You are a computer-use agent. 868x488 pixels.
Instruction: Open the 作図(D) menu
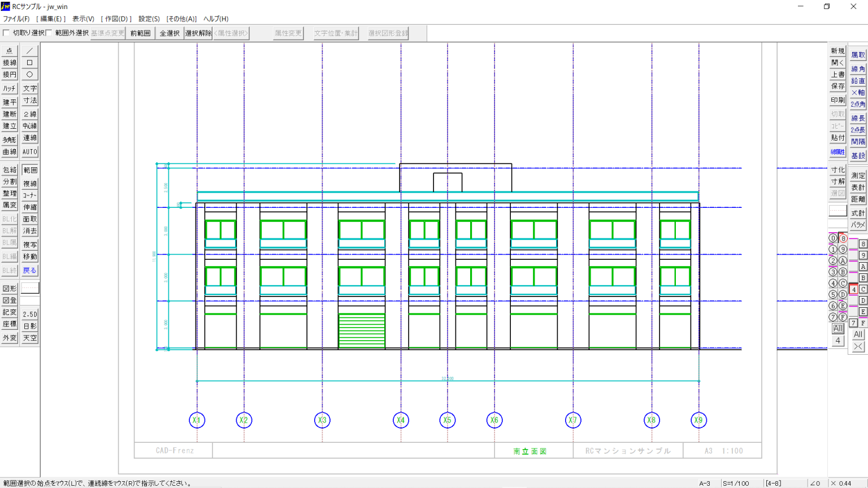coord(116,19)
